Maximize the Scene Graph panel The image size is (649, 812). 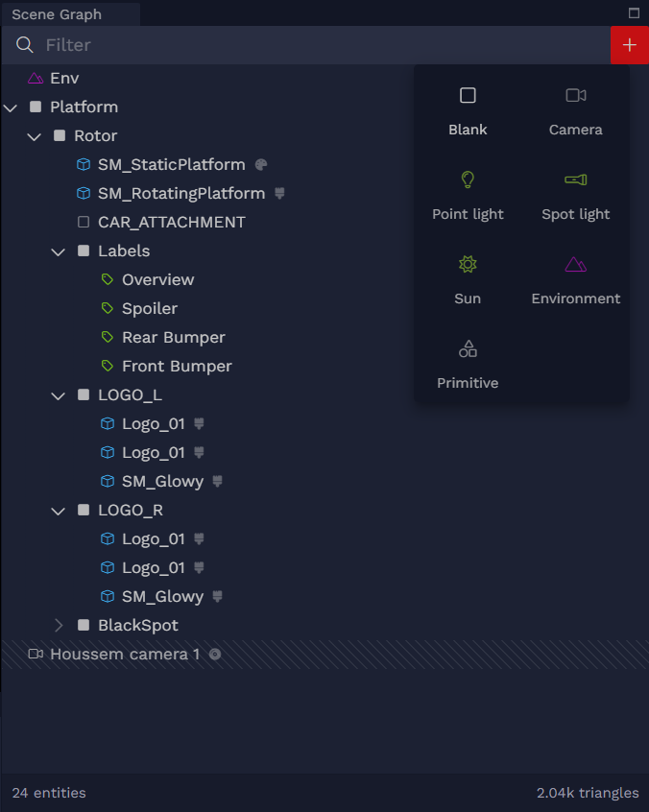click(634, 12)
